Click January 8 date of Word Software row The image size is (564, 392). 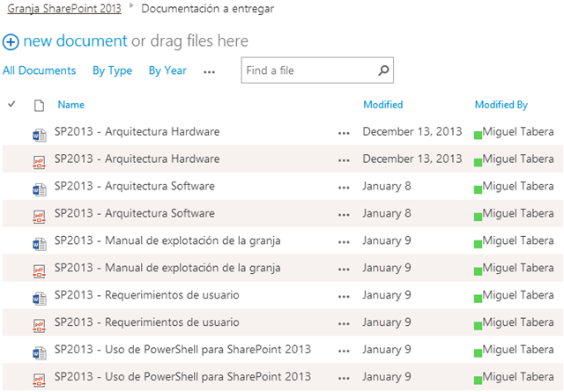click(387, 186)
